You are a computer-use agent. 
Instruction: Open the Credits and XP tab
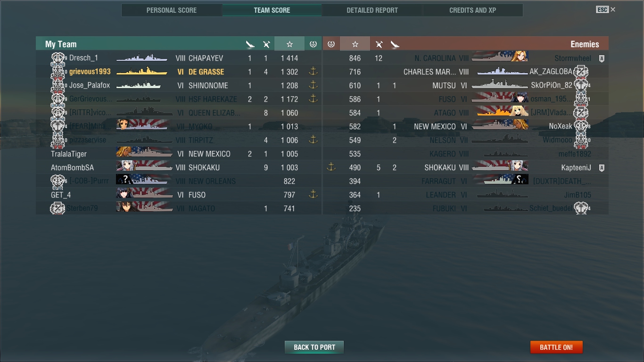click(x=472, y=10)
